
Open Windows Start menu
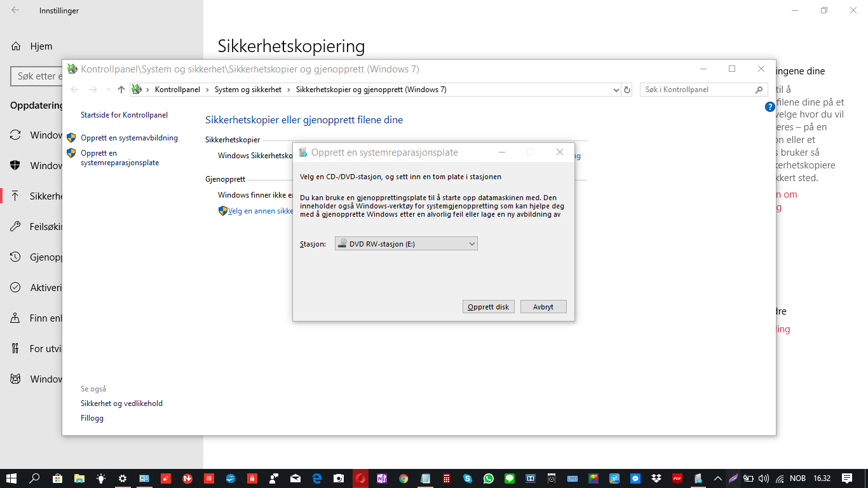11,478
